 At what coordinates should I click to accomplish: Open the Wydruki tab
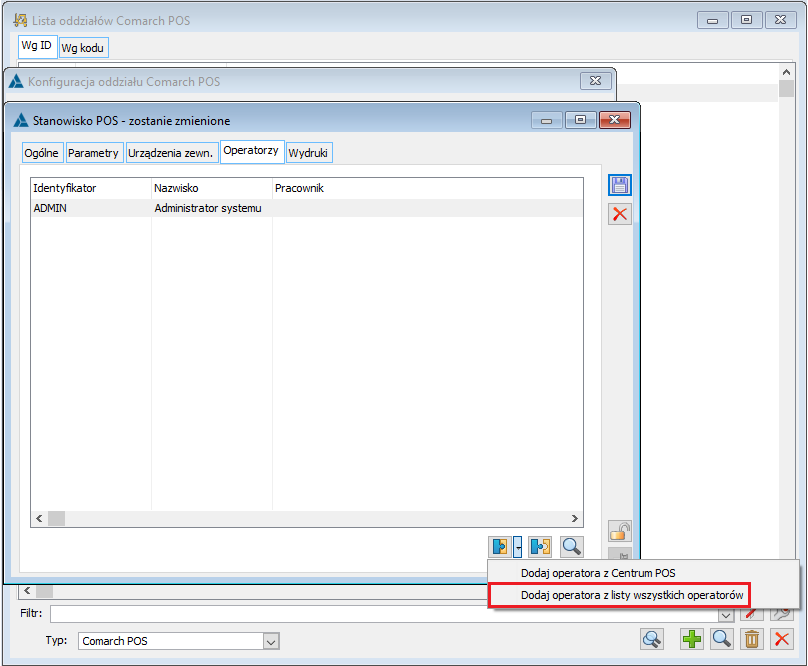coord(308,153)
